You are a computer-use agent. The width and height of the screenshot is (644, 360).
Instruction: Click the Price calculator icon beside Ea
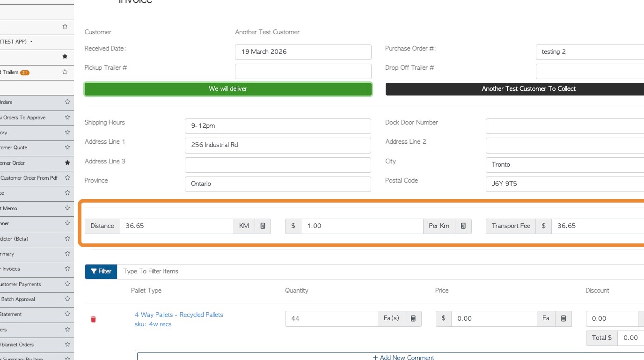(563, 319)
